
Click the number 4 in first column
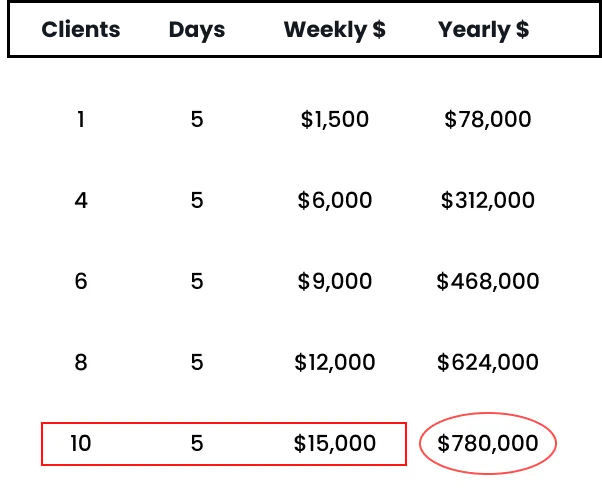pyautogui.click(x=81, y=201)
